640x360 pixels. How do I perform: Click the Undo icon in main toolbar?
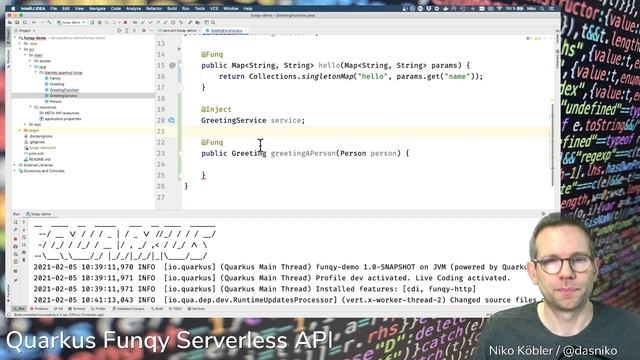click(181, 22)
